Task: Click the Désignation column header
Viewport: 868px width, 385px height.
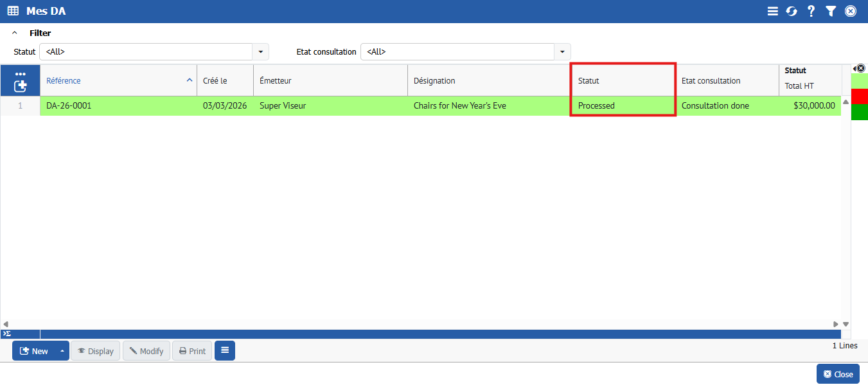Action: (434, 80)
